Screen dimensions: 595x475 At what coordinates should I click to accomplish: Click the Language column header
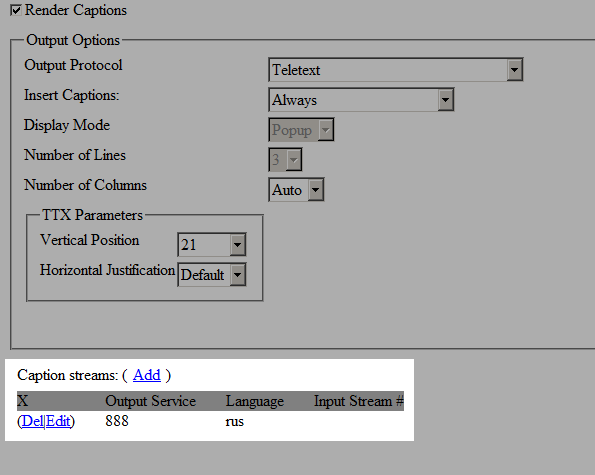(x=255, y=401)
